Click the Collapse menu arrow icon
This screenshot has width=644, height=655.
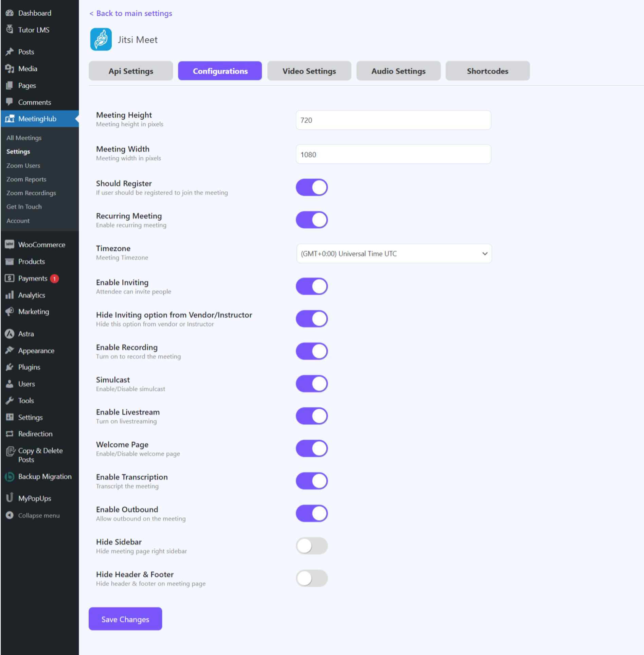coord(10,515)
